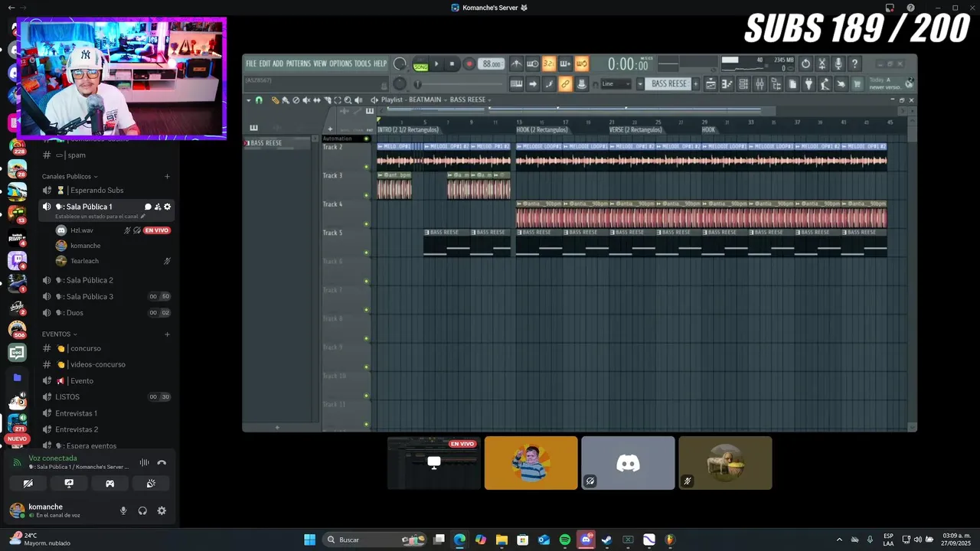Collapse the Canales Públicos category
This screenshot has height=551, width=980.
tap(70, 177)
